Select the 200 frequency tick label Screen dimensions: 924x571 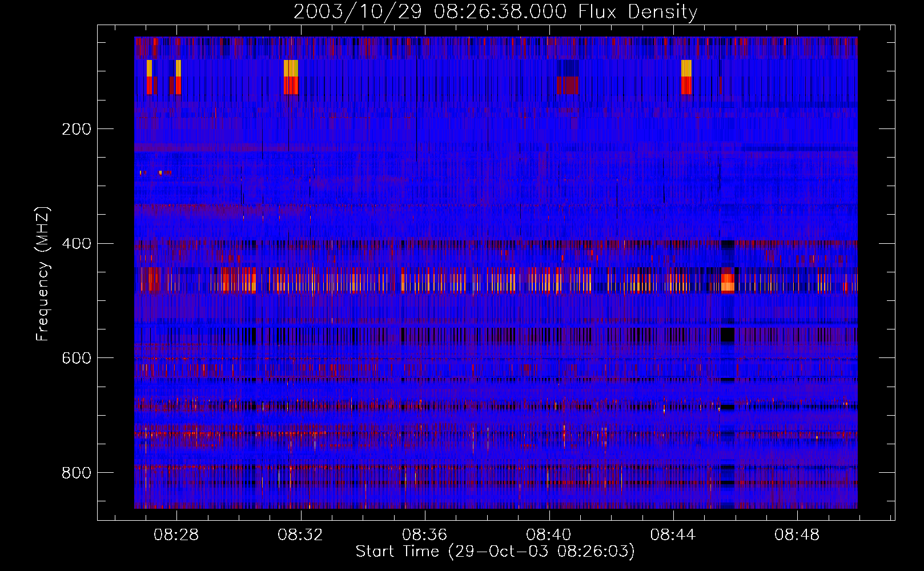(x=77, y=129)
